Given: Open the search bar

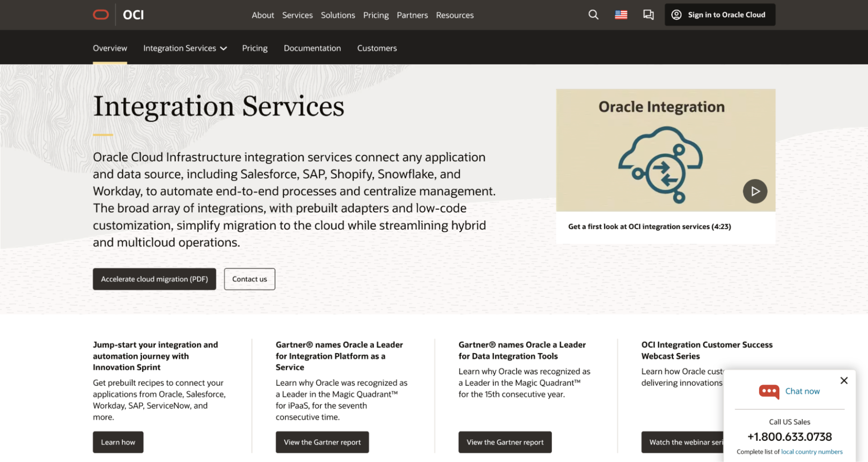Looking at the screenshot, I should [593, 14].
